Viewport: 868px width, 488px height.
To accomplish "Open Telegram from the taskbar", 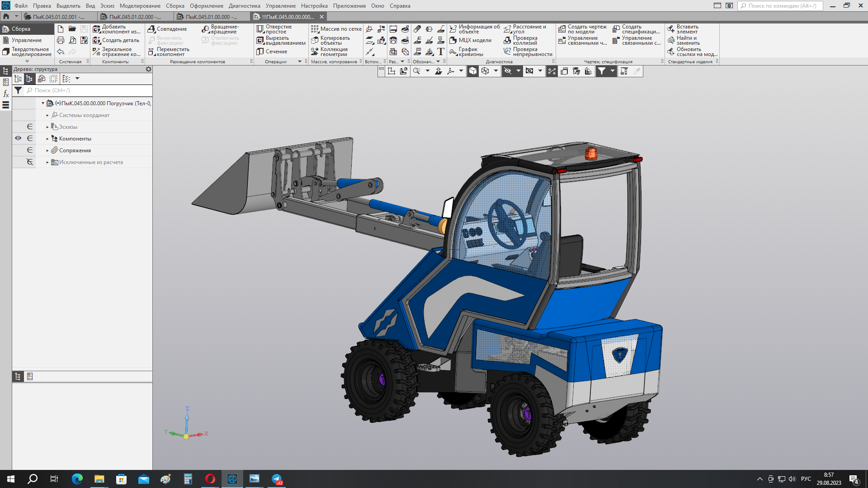I will pyautogui.click(x=277, y=479).
